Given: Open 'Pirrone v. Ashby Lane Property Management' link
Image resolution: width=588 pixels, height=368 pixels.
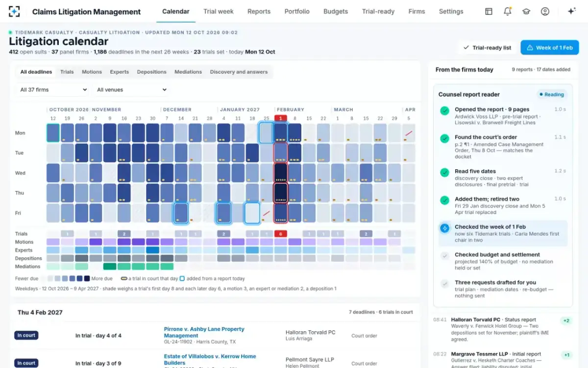Looking at the screenshot, I should click(x=204, y=332).
